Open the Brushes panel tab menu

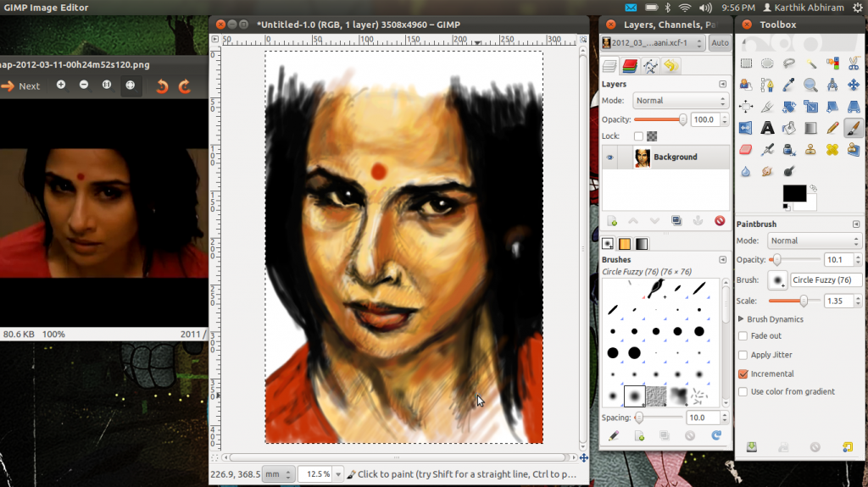pyautogui.click(x=722, y=259)
